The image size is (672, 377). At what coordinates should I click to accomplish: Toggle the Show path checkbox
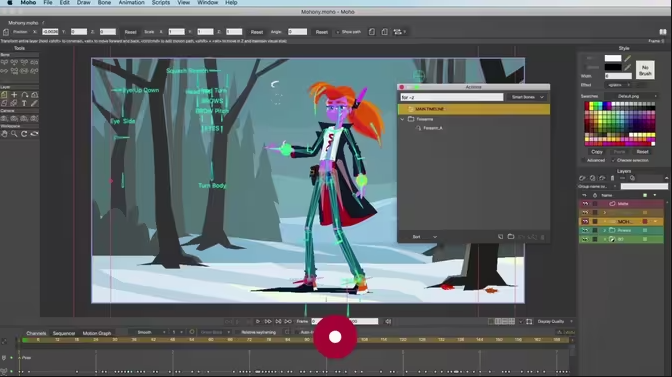tap(338, 32)
